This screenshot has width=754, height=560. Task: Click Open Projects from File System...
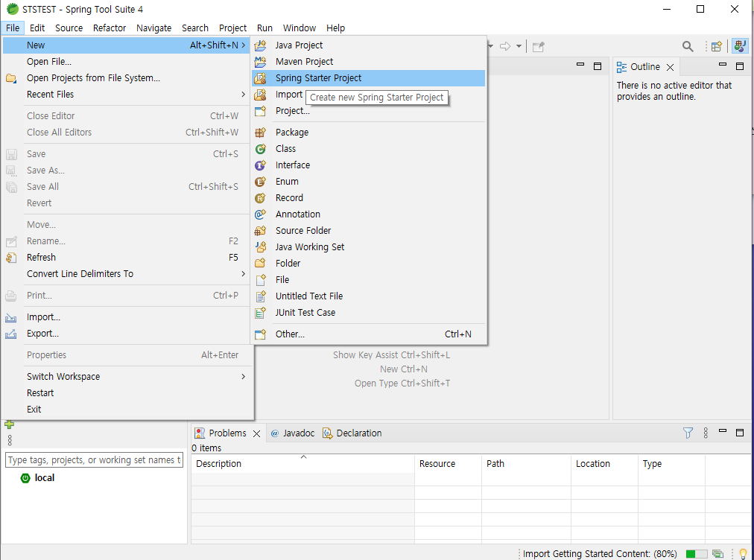pyautogui.click(x=127, y=78)
